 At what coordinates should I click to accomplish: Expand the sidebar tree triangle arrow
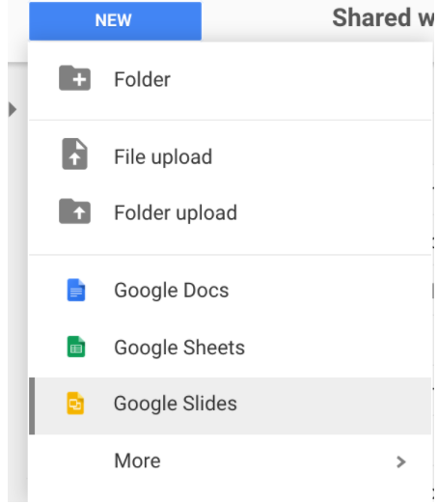click(x=13, y=109)
